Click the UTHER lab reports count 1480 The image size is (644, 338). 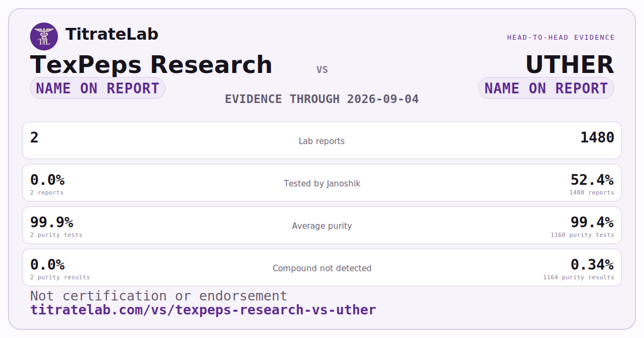tap(597, 138)
